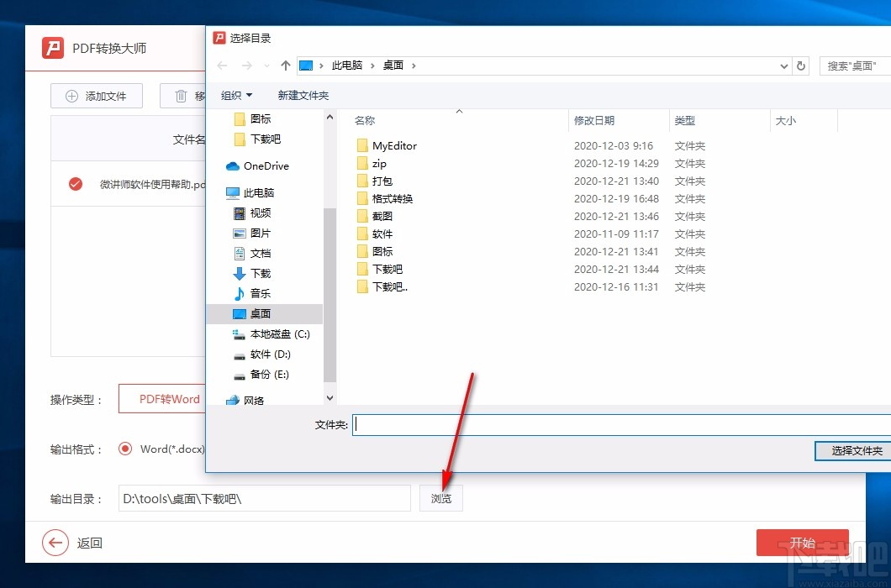Open the 组织 dropdown menu
The width and height of the screenshot is (891, 588).
coord(235,95)
